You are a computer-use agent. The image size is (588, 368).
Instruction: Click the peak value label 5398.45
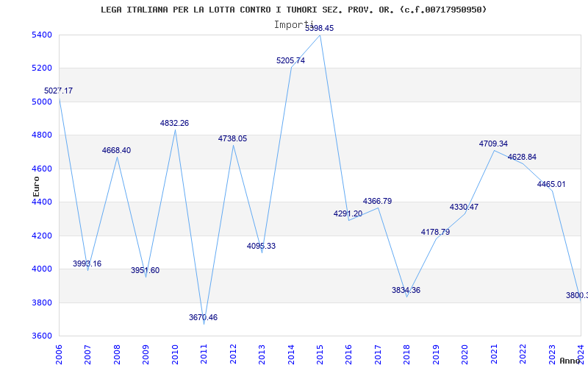point(319,28)
